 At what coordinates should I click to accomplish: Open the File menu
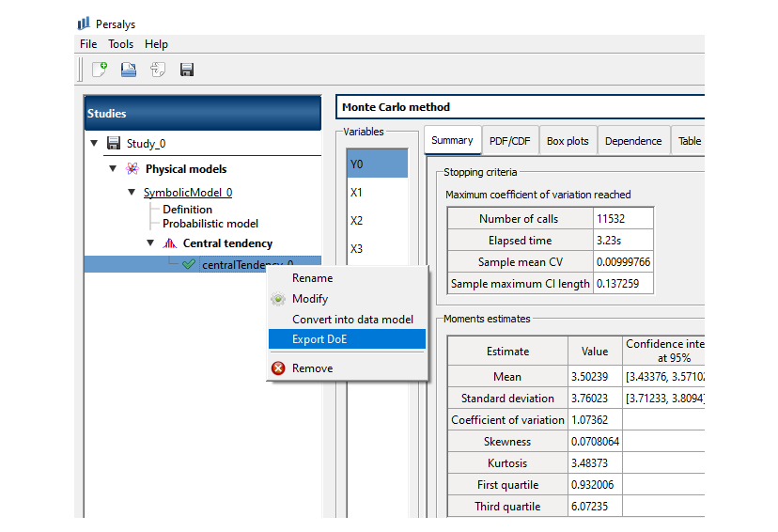coord(88,44)
